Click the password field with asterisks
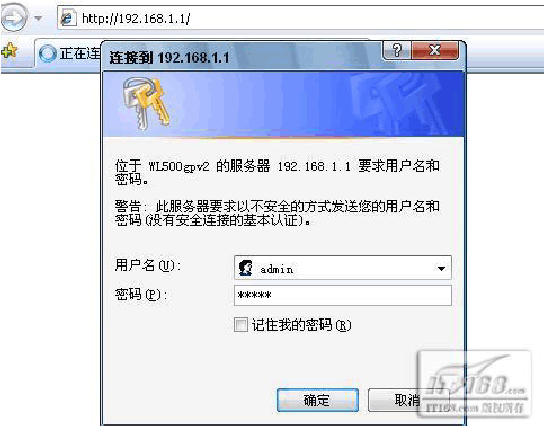545x426 pixels. tap(343, 296)
